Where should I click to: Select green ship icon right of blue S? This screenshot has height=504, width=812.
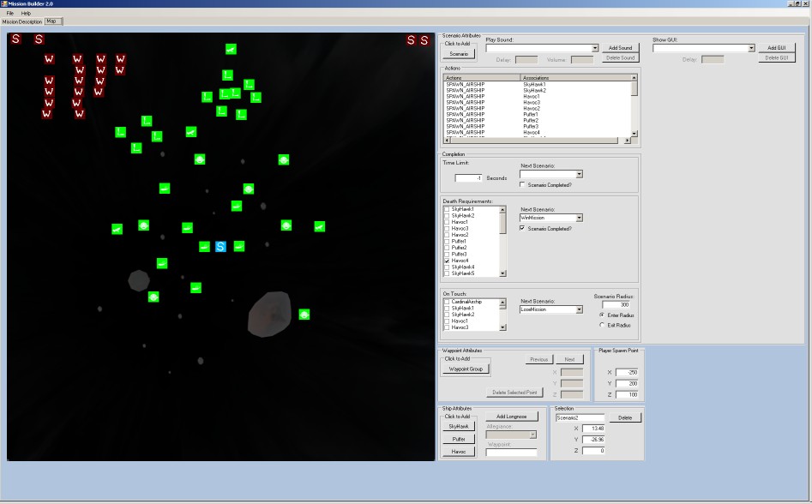239,247
